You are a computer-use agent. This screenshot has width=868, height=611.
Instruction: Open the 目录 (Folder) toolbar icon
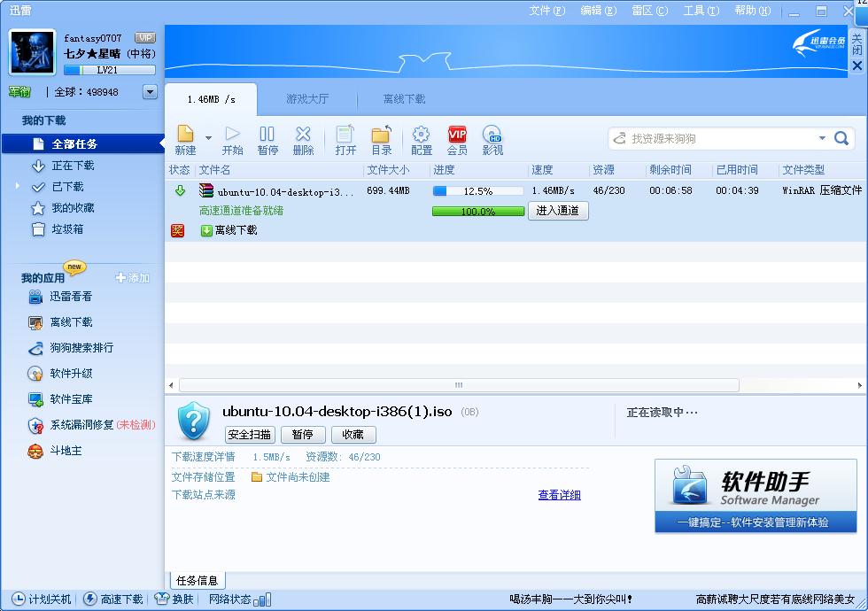(382, 140)
